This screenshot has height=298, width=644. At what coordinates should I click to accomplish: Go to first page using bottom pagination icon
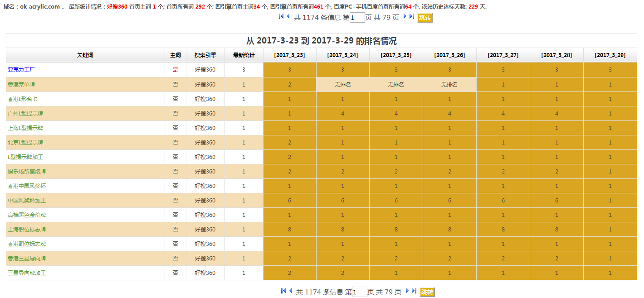[283, 291]
